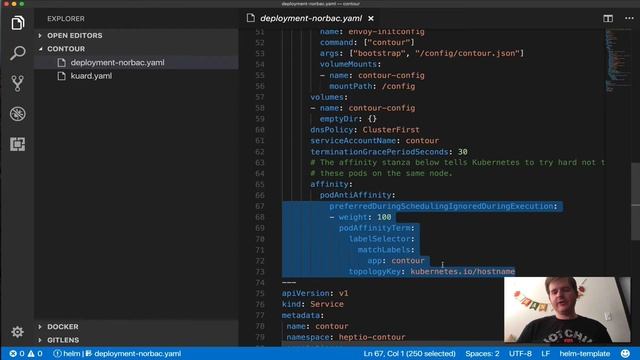The width and height of the screenshot is (640, 360).
Task: Click 'preferredDuringSchedulingIgnoredDuringExecution:' text
Action: point(443,206)
